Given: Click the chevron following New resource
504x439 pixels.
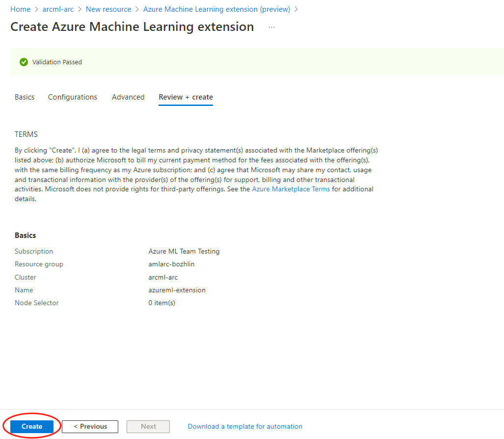Looking at the screenshot, I should coord(136,9).
